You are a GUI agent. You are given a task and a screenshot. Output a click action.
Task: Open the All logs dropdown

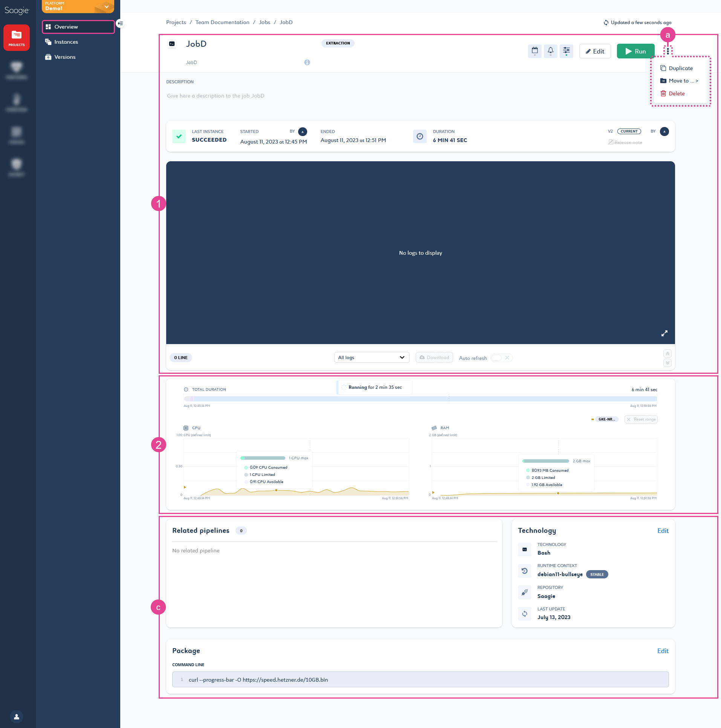tap(372, 358)
